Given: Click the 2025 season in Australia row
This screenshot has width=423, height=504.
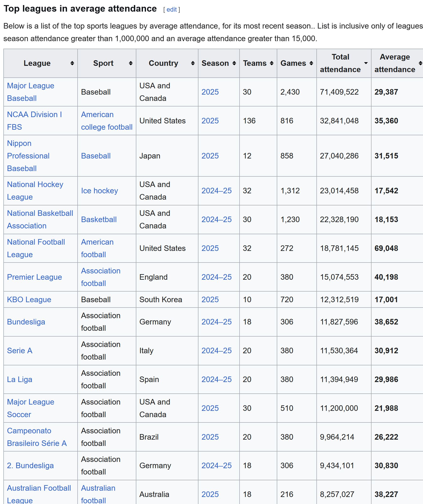Looking at the screenshot, I should coord(210,494).
